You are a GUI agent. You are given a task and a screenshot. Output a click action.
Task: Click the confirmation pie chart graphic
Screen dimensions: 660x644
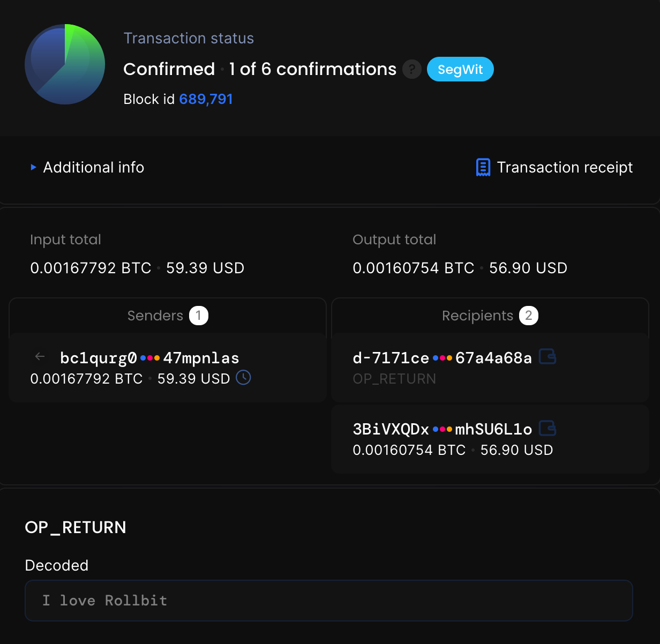[x=64, y=64]
